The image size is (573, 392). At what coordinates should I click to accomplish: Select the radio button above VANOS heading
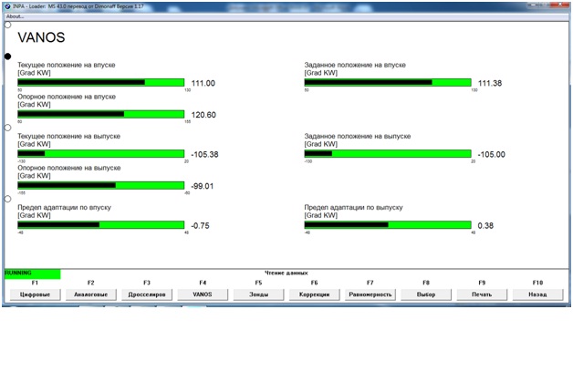tap(7, 25)
